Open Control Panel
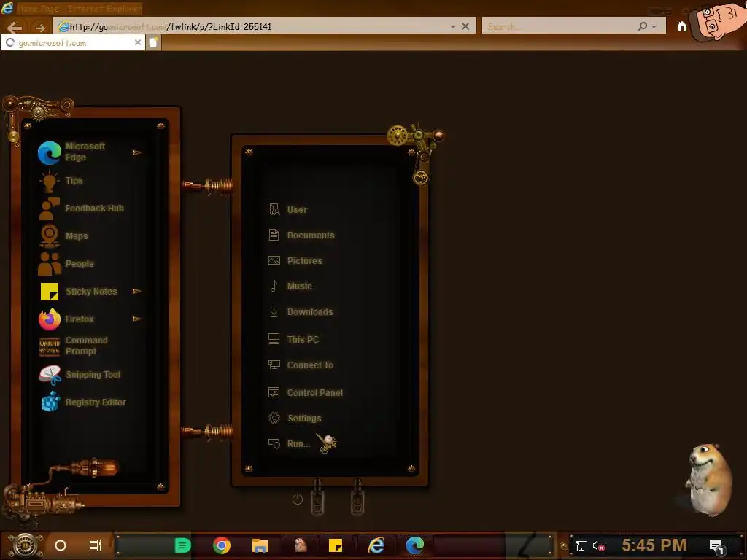The image size is (747, 560). [x=306, y=393]
